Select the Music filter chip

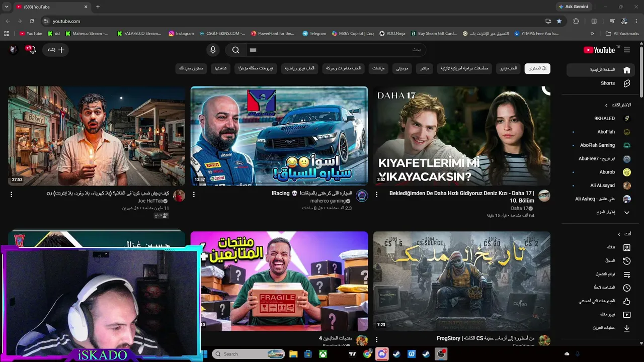[402, 68]
